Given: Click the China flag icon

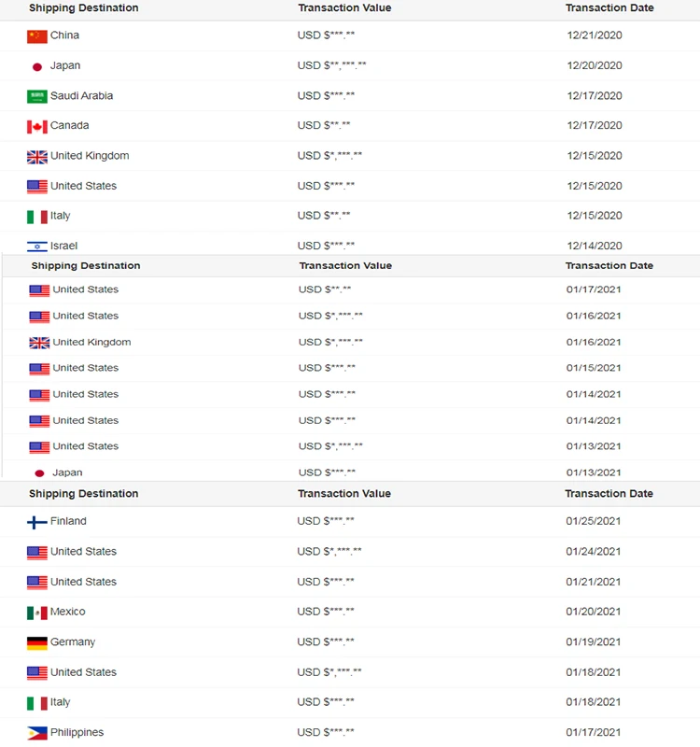Looking at the screenshot, I should [x=37, y=36].
